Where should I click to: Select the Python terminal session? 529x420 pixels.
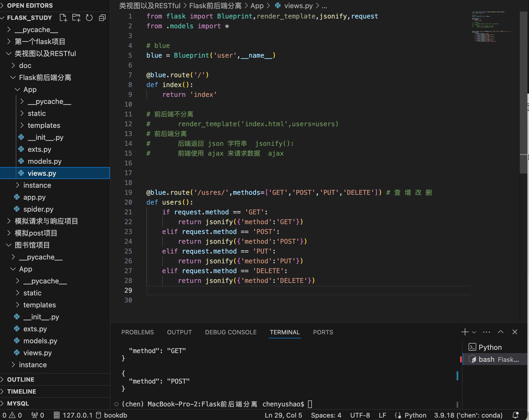pos(495,347)
